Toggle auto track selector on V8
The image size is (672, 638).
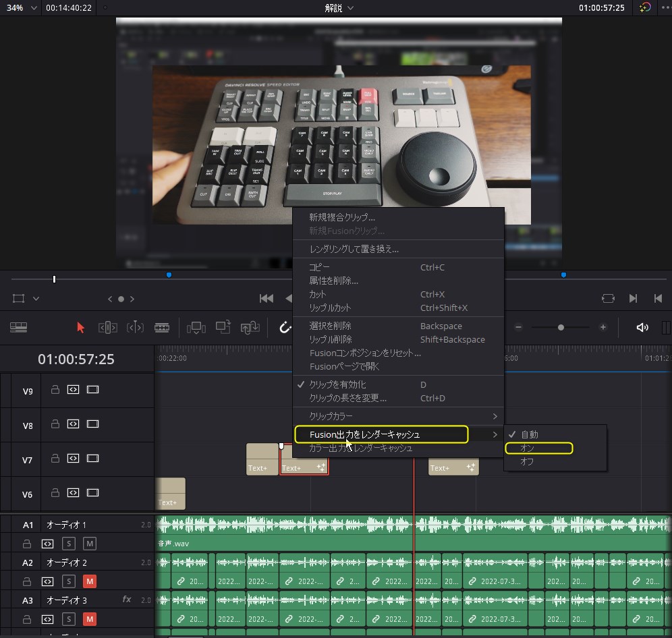click(74, 424)
